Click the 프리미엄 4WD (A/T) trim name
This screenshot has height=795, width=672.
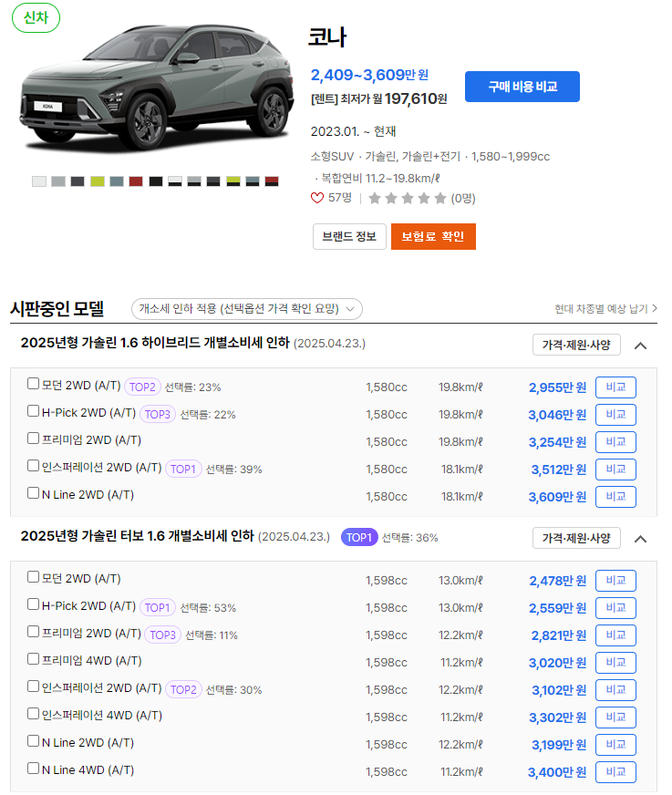92,661
